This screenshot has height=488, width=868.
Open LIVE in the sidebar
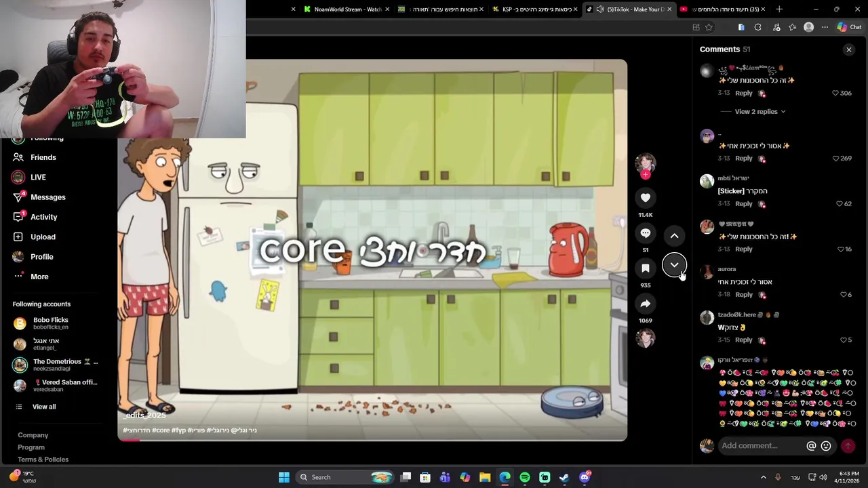pyautogui.click(x=38, y=178)
